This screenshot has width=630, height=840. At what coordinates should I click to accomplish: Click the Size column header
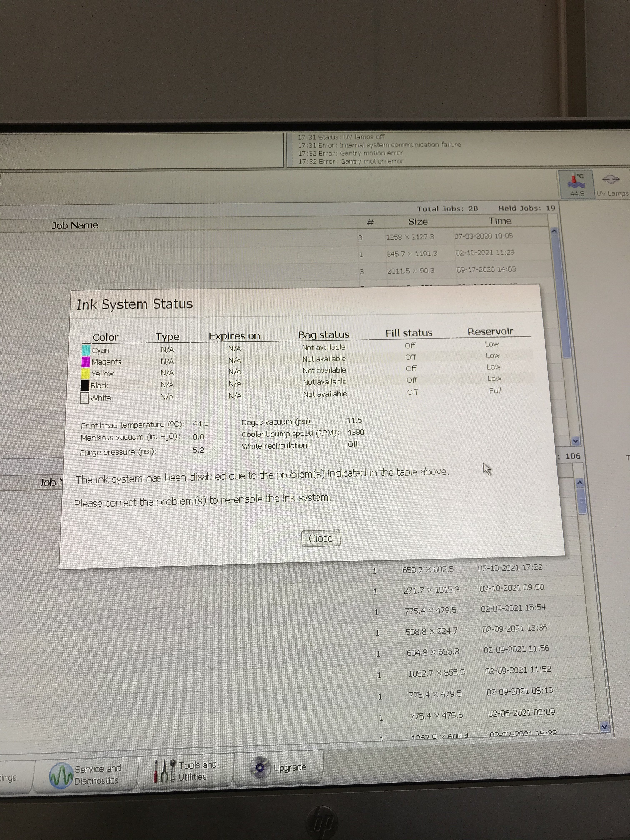pos(418,221)
